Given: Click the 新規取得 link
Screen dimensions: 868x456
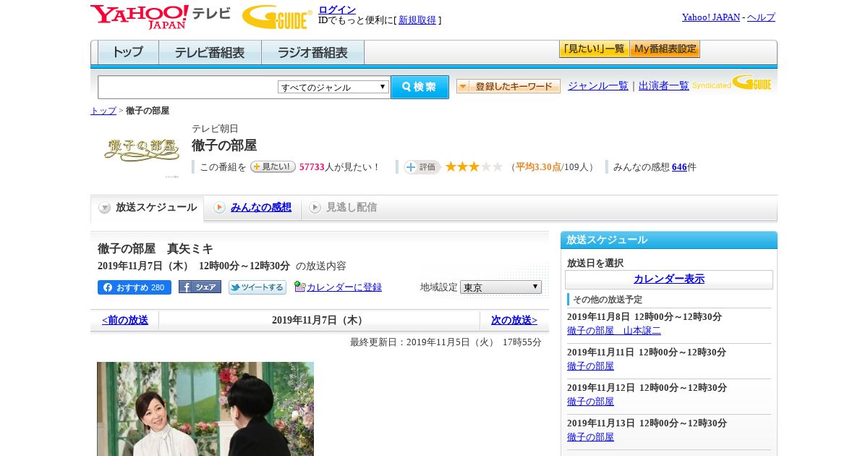Looking at the screenshot, I should pos(417,20).
